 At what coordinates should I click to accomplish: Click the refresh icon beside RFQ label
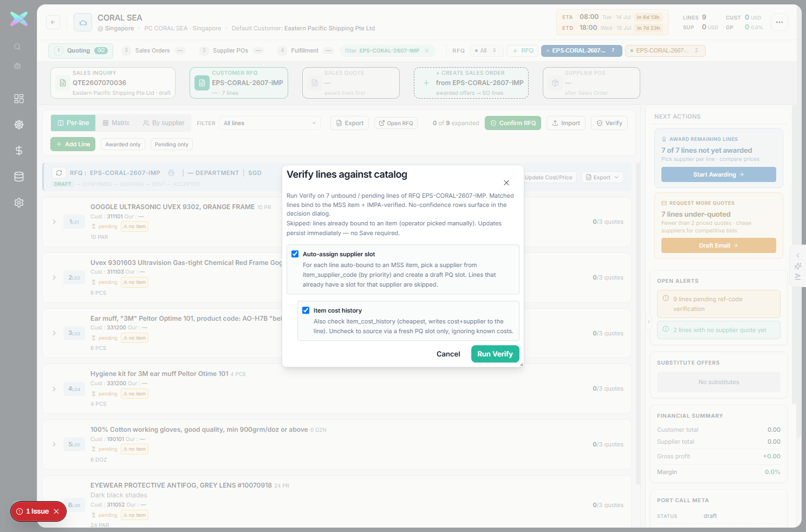click(x=59, y=173)
